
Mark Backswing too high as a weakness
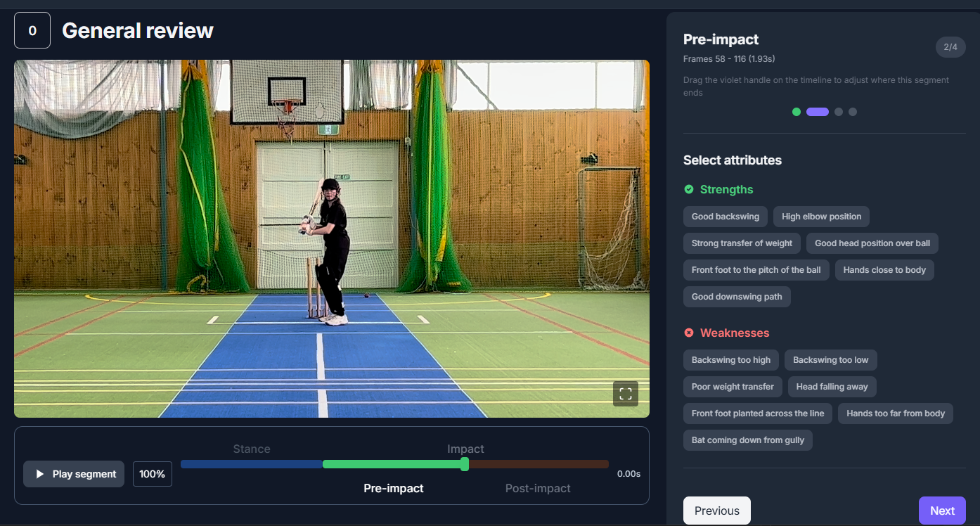coord(730,360)
